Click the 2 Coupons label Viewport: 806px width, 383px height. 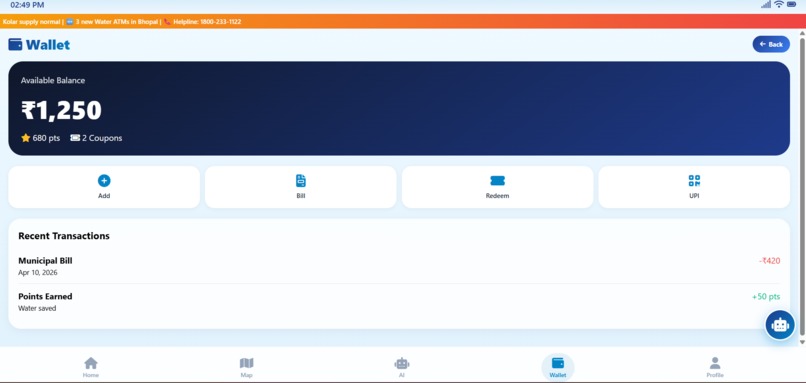click(102, 138)
